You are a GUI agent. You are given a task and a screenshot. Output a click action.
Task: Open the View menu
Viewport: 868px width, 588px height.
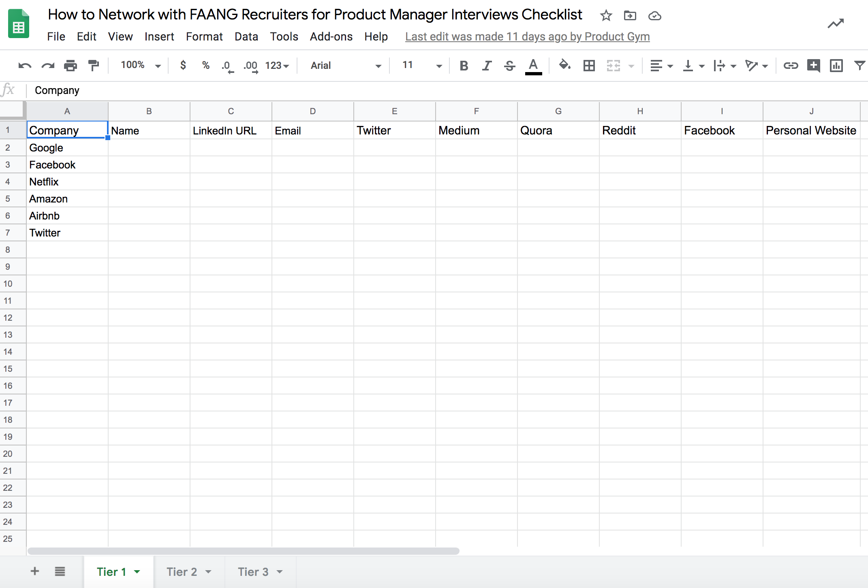click(120, 36)
